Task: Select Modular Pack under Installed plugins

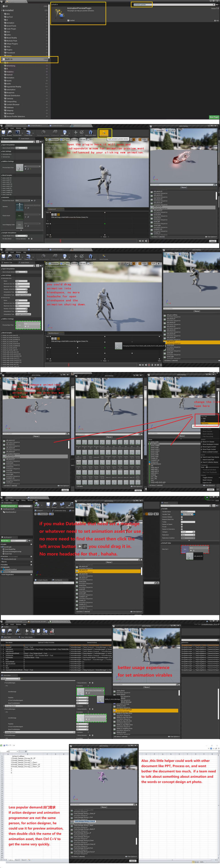Action: pyautogui.click(x=11, y=41)
